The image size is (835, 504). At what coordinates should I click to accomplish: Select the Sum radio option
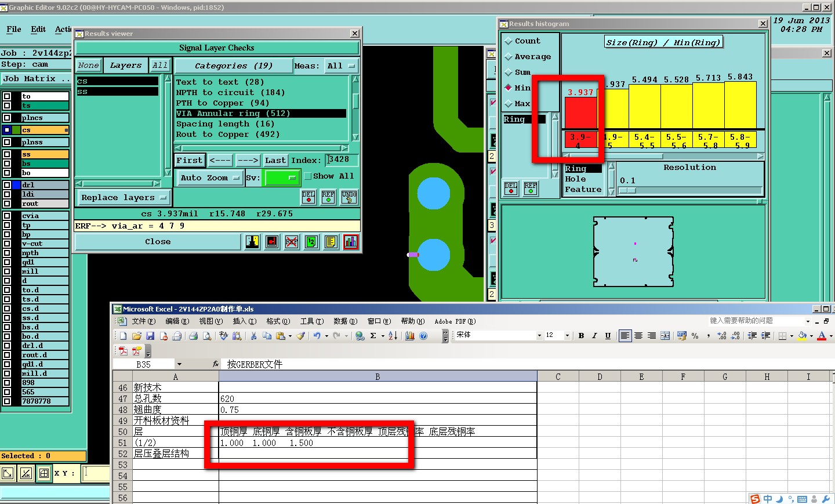point(509,72)
